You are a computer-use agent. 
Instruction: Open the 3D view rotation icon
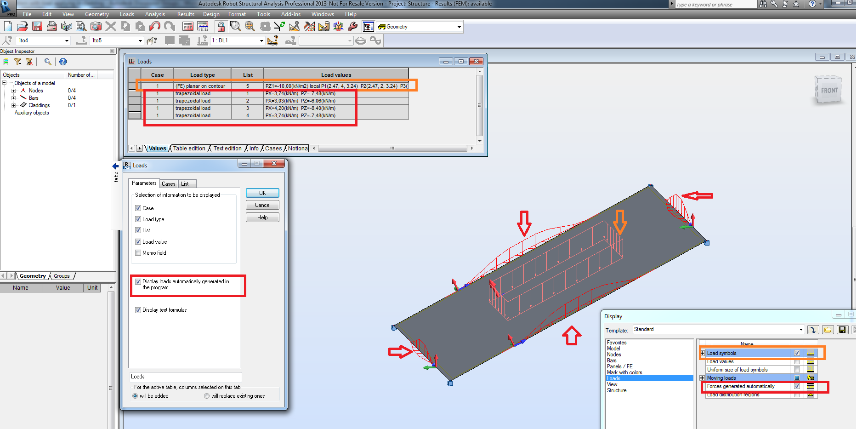tap(338, 26)
